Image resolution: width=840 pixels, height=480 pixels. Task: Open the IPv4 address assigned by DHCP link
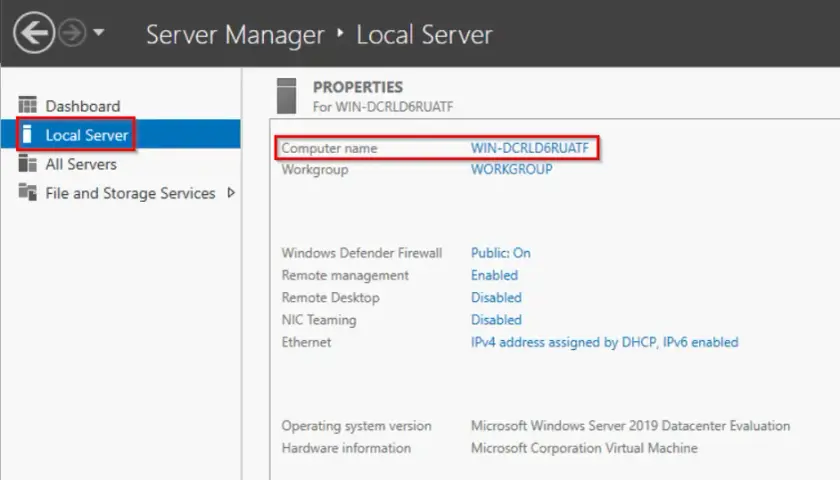click(604, 342)
